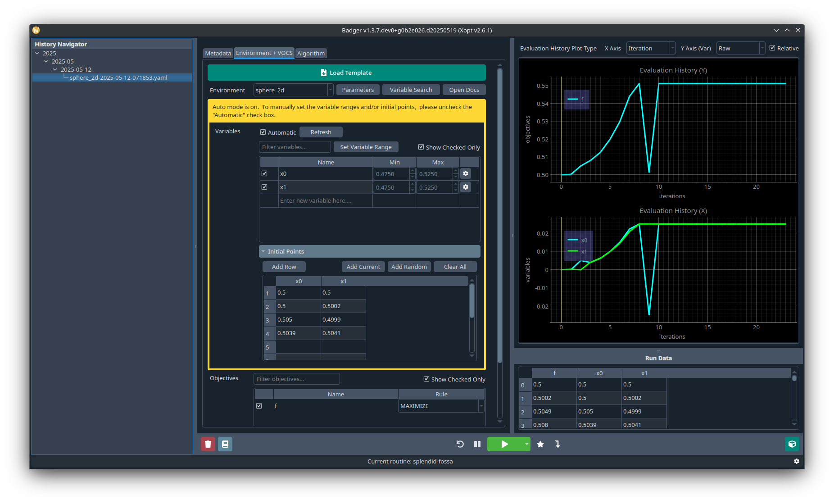
Task: Open the Environment sphere_2d dropdown
Action: click(293, 90)
